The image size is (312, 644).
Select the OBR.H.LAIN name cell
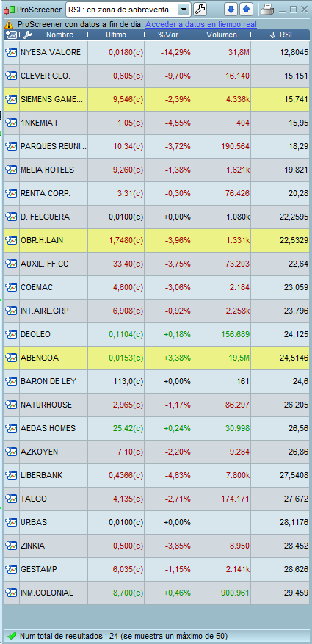[x=54, y=240]
